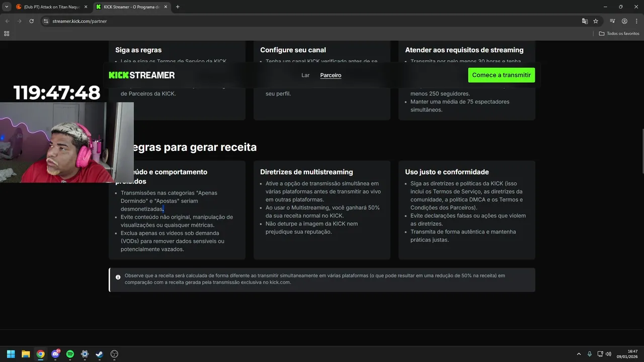This screenshot has height=362, width=644.
Task: Go to the Lar nav item
Action: tap(305, 75)
